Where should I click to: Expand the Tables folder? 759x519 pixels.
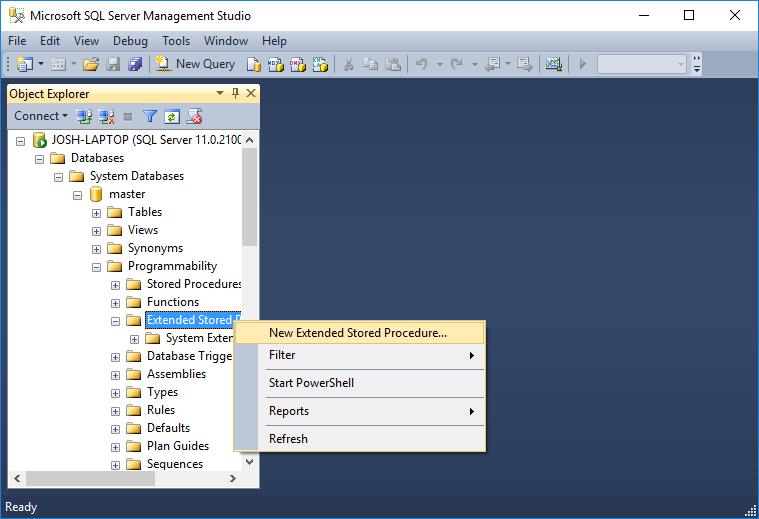(96, 214)
